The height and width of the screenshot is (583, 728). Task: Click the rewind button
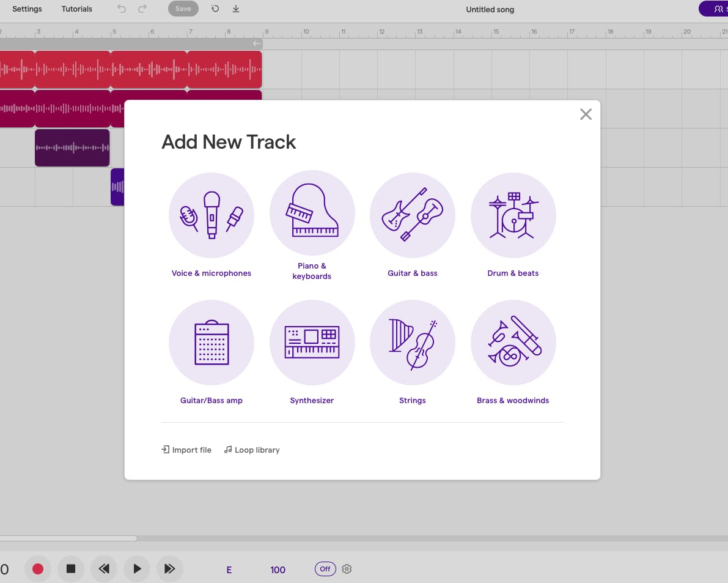click(x=103, y=568)
